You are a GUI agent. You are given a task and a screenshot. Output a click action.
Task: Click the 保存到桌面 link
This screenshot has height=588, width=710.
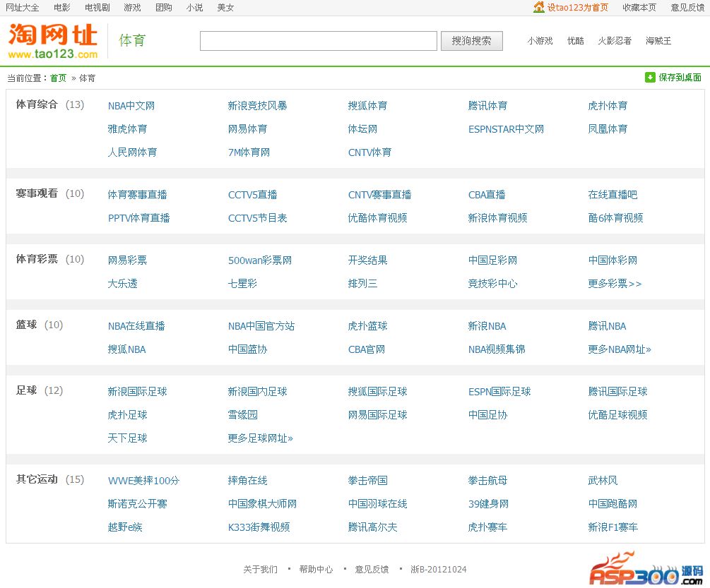[680, 78]
